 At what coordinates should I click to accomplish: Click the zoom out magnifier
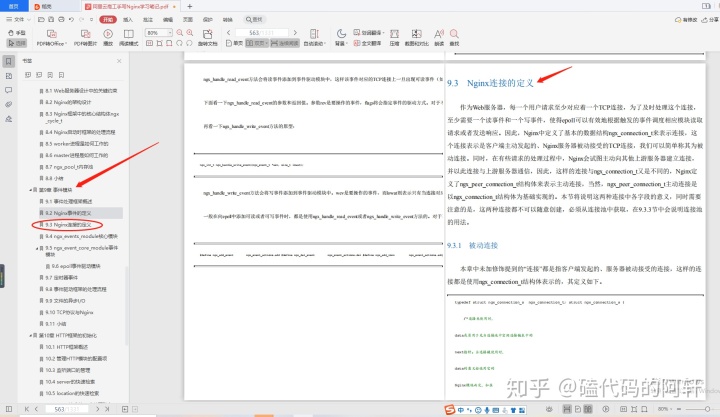pos(180,33)
